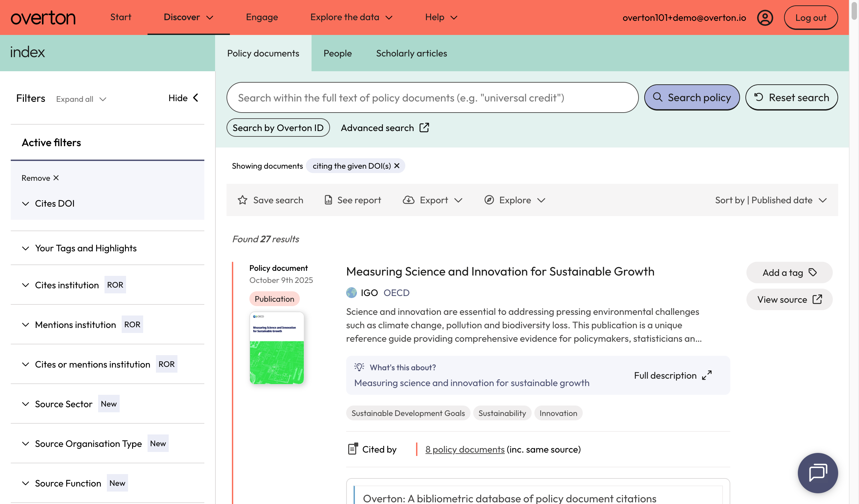Viewport: 859px width, 504px height.
Task: Expand all filters dropdown
Action: (x=81, y=99)
